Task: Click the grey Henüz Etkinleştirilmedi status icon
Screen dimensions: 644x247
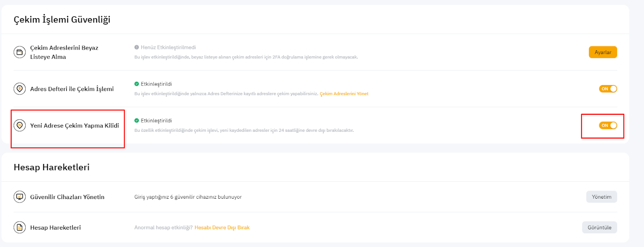Action: [137, 47]
